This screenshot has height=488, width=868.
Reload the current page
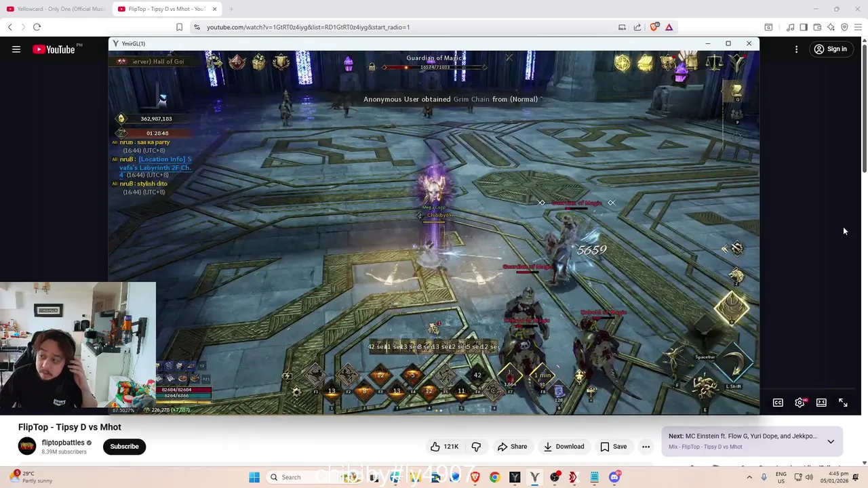tap(37, 27)
